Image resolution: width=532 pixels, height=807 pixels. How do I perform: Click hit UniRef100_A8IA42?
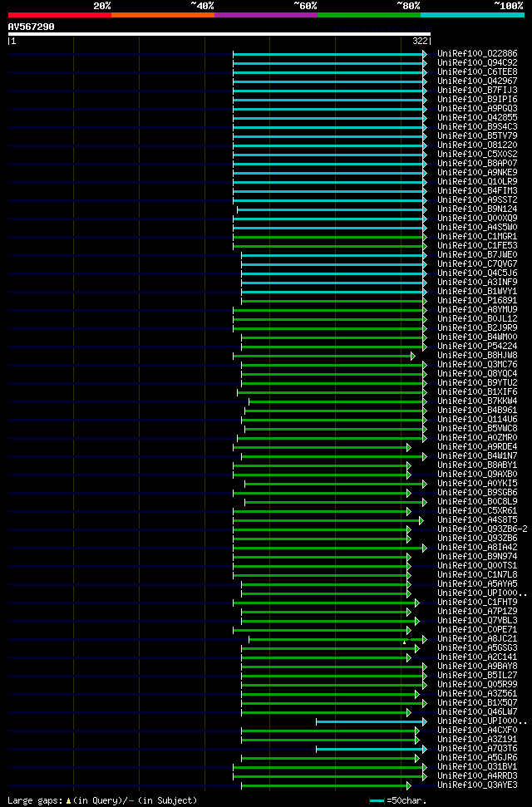477,547
